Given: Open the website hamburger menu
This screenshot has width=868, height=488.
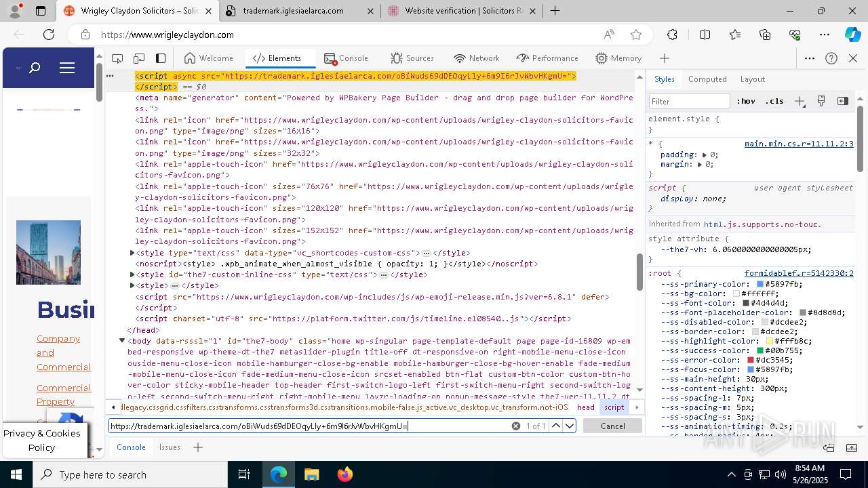Looking at the screenshot, I should 66,68.
